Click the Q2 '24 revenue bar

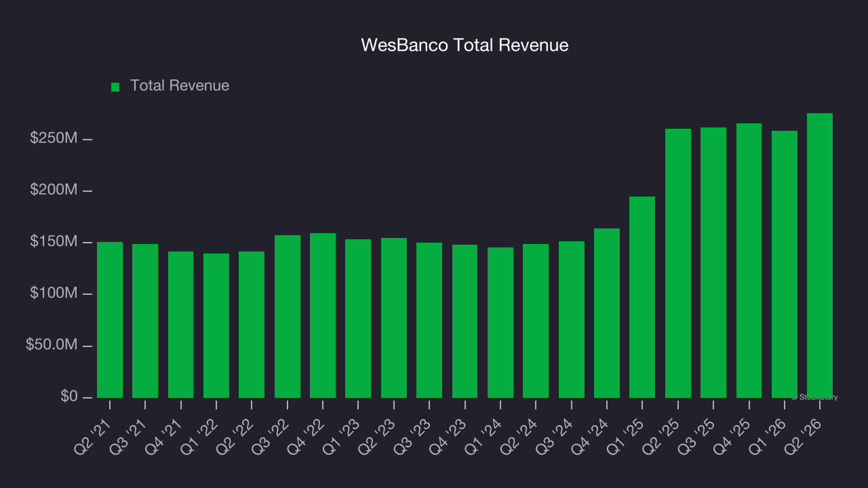pyautogui.click(x=536, y=321)
